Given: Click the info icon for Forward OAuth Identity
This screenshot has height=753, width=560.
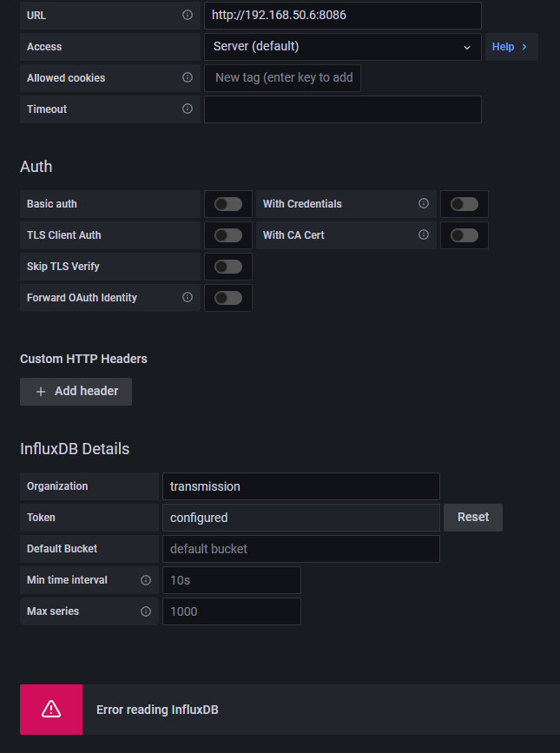Looking at the screenshot, I should [188, 297].
